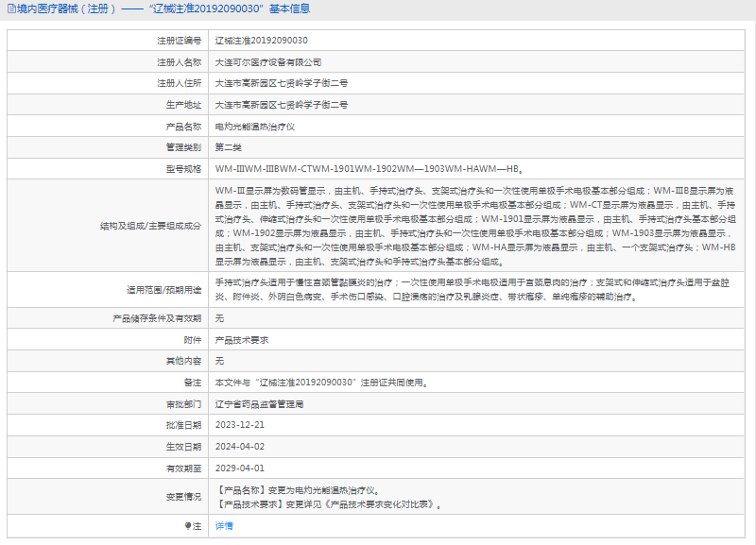Click the address value in 注册人住所 row
Screen dimensions: 756x545
(x=281, y=83)
